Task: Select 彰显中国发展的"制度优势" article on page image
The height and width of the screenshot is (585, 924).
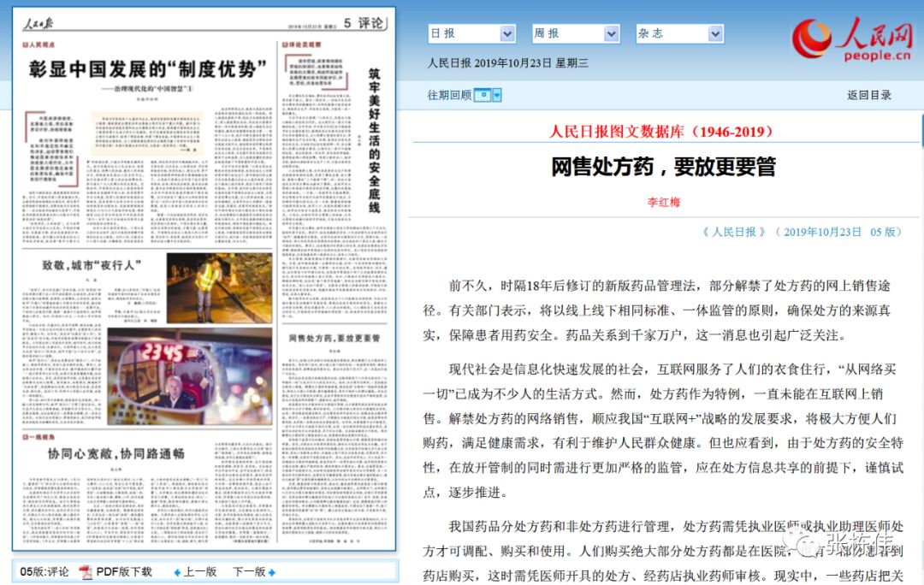Action: pyautogui.click(x=147, y=69)
